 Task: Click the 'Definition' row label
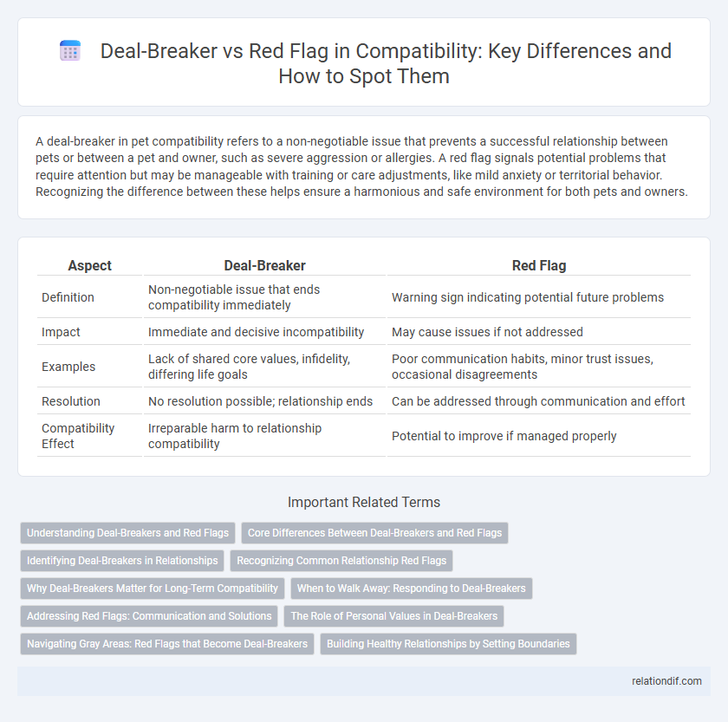pyautogui.click(x=68, y=297)
